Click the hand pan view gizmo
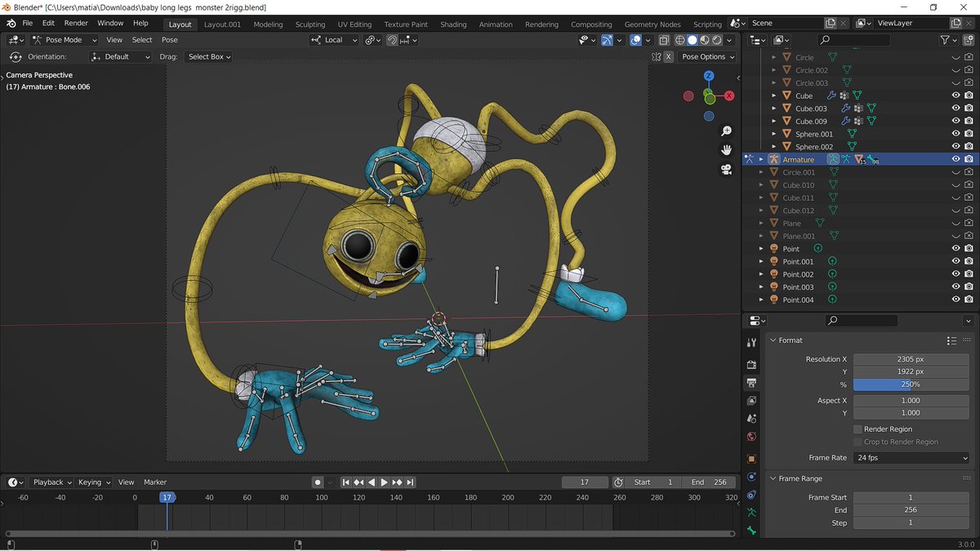 pyautogui.click(x=726, y=150)
